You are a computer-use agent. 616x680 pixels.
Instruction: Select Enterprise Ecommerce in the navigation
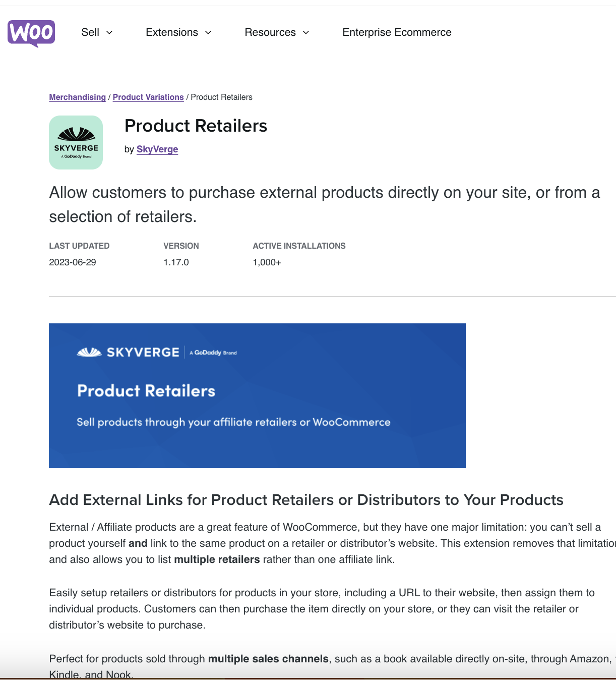click(x=397, y=32)
